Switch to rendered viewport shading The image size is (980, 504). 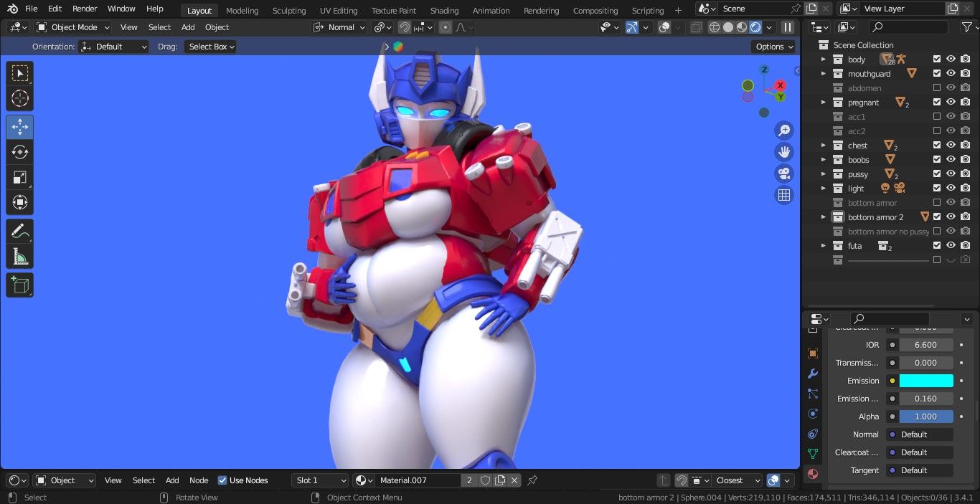click(x=755, y=27)
